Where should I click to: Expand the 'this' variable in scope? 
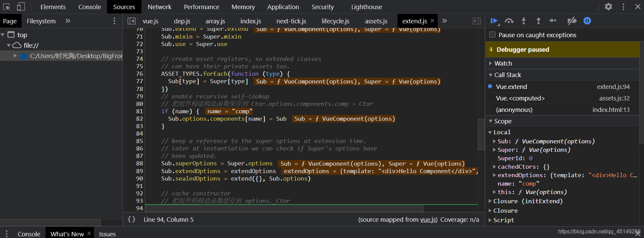494,192
